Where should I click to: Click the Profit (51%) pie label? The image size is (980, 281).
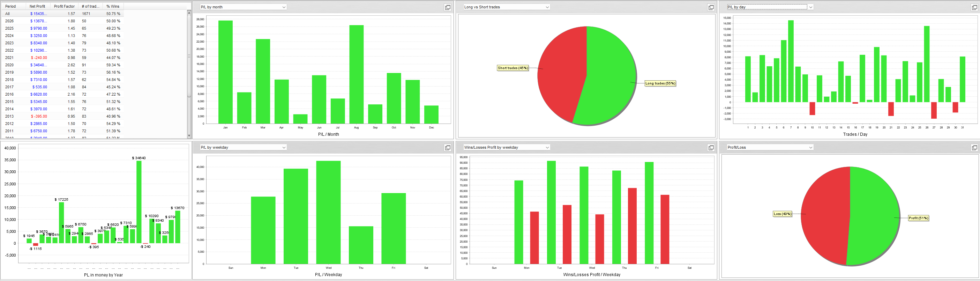(x=918, y=218)
